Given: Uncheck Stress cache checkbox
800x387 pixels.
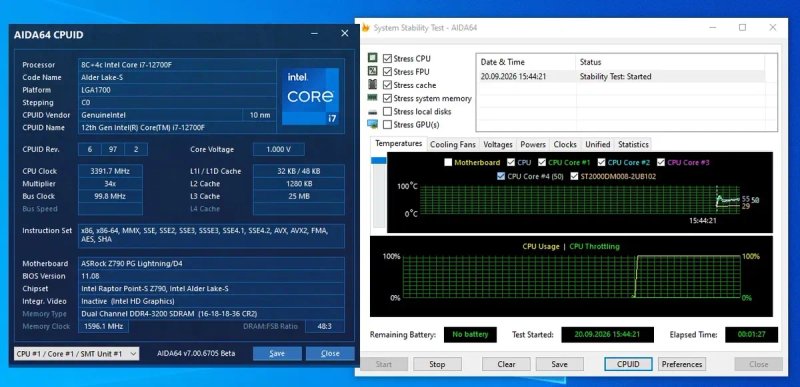Looking at the screenshot, I should click(x=387, y=85).
